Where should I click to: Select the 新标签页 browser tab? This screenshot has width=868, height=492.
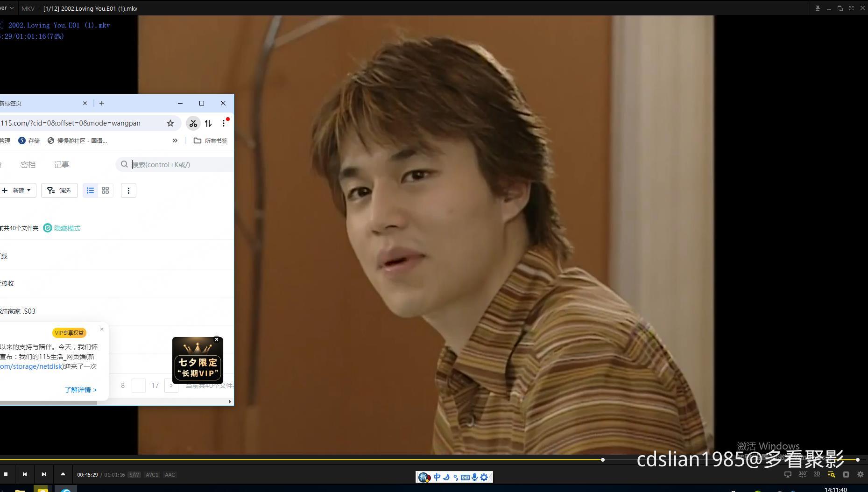tap(44, 103)
